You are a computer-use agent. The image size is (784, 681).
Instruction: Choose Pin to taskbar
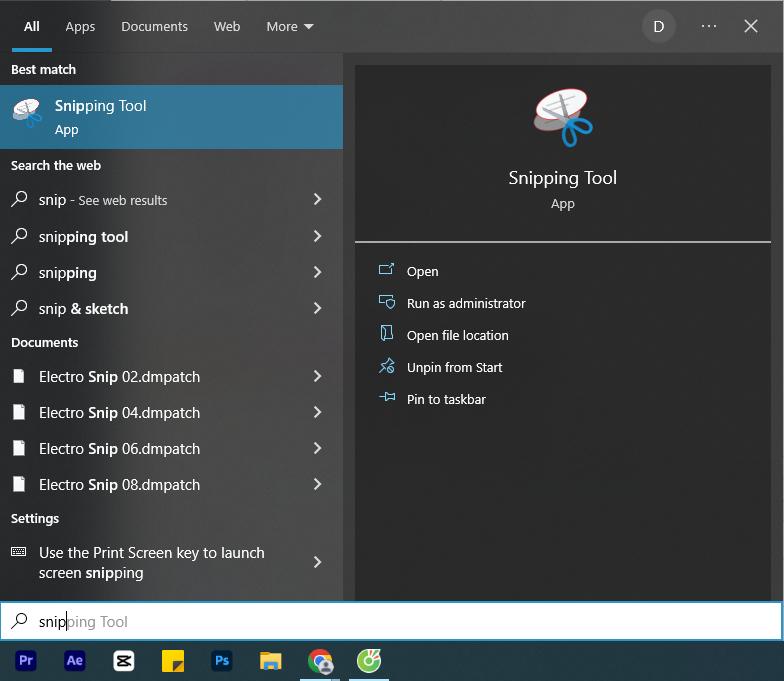tap(446, 400)
